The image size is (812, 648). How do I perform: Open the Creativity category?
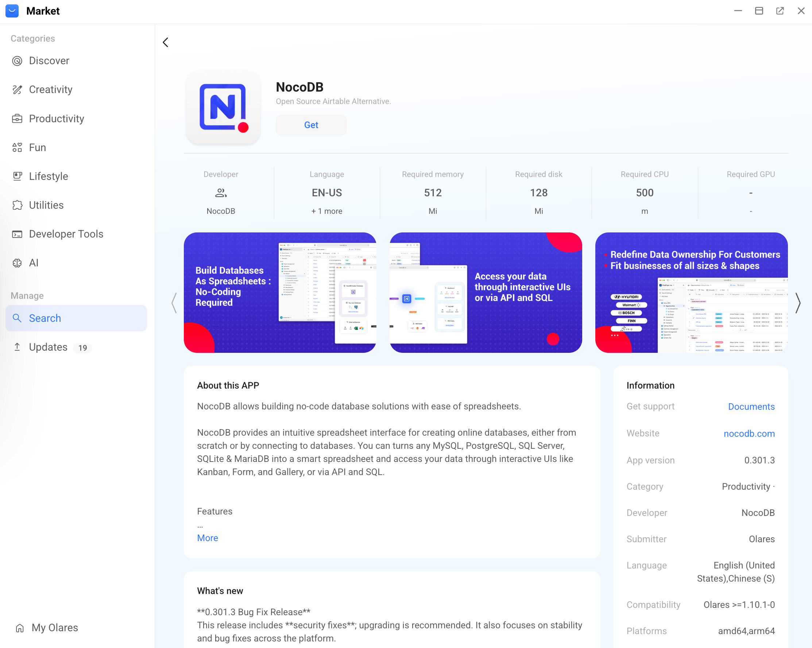tap(77, 90)
